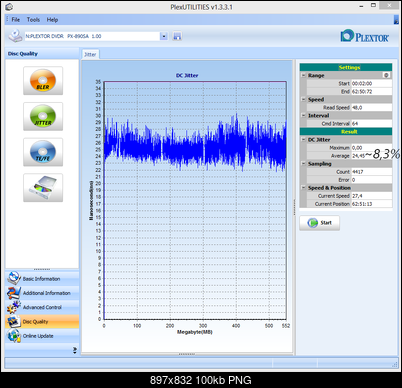Minimize the PlexUTILITIES window
The height and width of the screenshot is (388, 402).
(361, 6)
